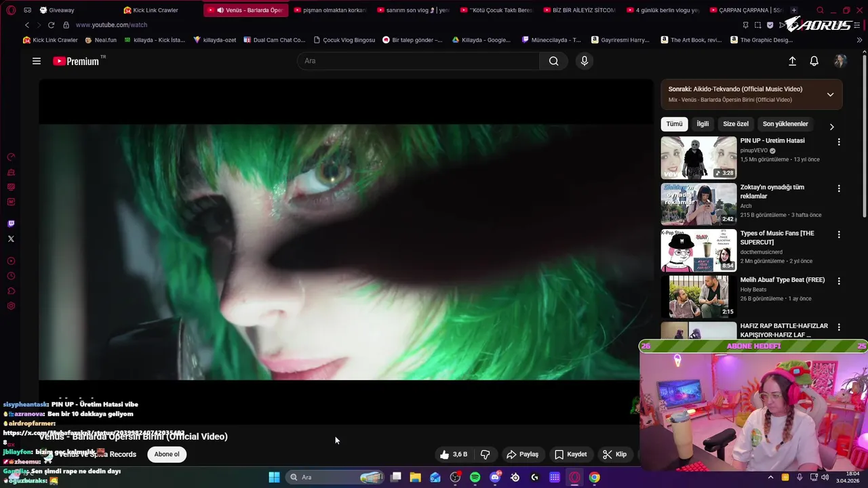Open the Neal.fun bookmark
The height and width of the screenshot is (488, 868).
(x=100, y=40)
